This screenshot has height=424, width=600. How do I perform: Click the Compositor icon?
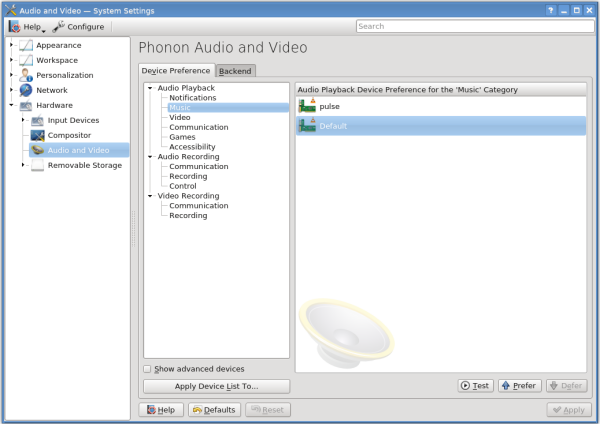[x=38, y=135]
